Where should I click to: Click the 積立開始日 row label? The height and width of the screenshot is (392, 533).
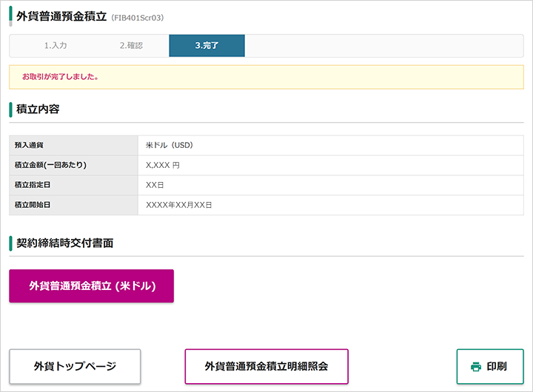coord(33,205)
